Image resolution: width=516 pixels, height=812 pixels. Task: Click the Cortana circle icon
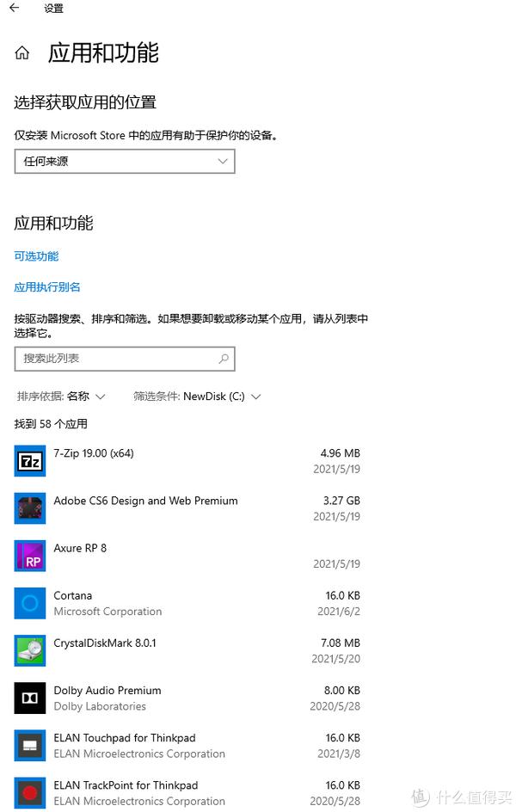[x=29, y=603]
